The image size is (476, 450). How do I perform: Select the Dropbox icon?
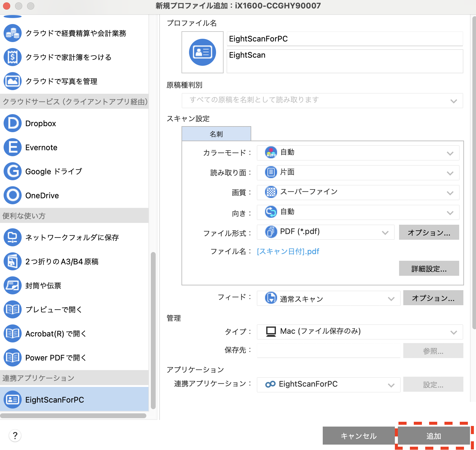[x=13, y=123]
